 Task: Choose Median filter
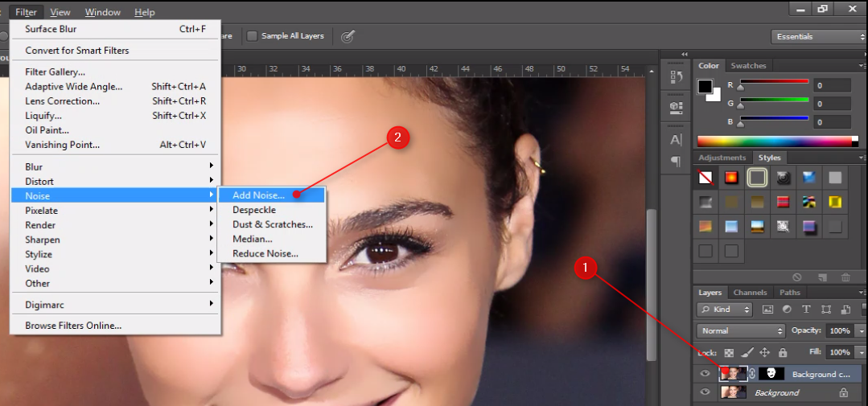[271, 239]
